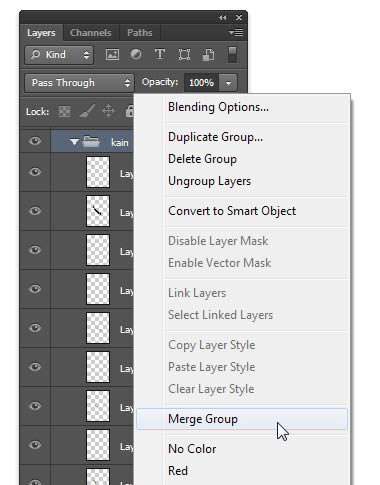Click the lock all padlock icon
Screen dimensions: 380x485
(x=129, y=111)
